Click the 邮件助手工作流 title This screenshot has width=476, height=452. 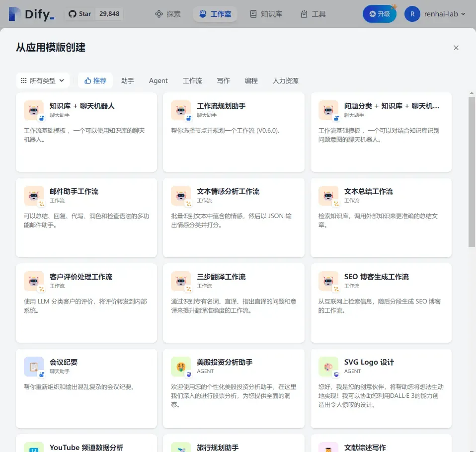click(x=74, y=192)
